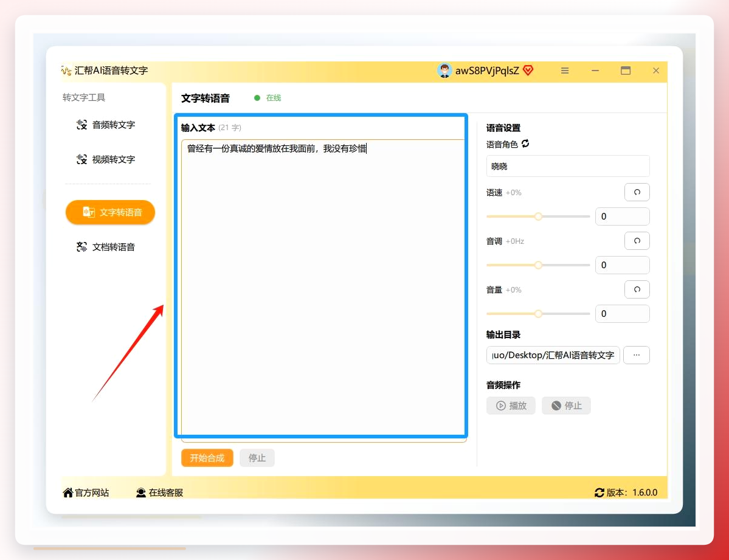Reset the 音量 volume value
Image resolution: width=729 pixels, height=560 pixels.
tap(637, 289)
